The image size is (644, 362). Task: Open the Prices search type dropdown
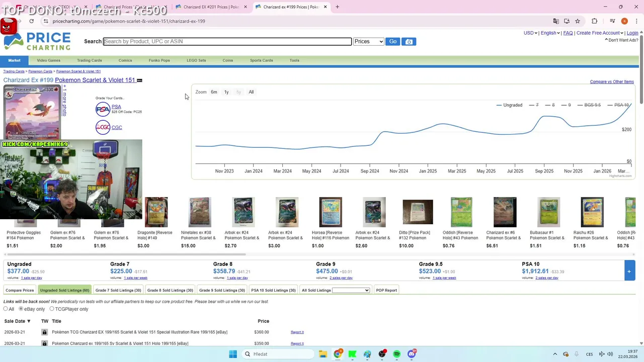[x=368, y=42]
